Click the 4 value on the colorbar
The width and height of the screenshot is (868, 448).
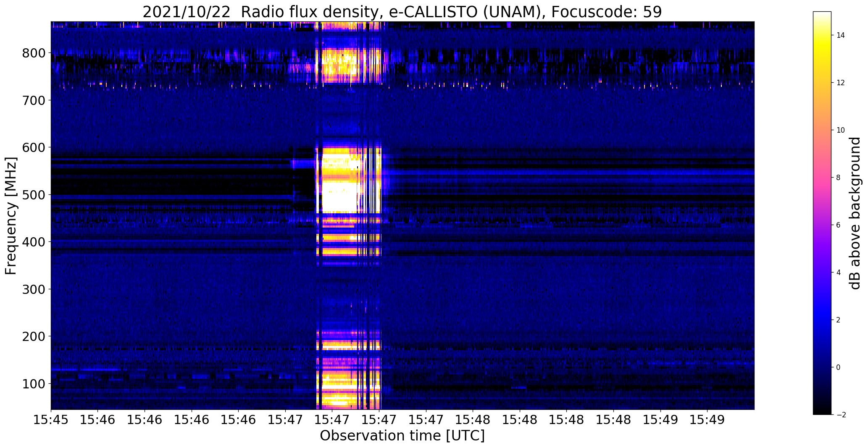click(838, 272)
